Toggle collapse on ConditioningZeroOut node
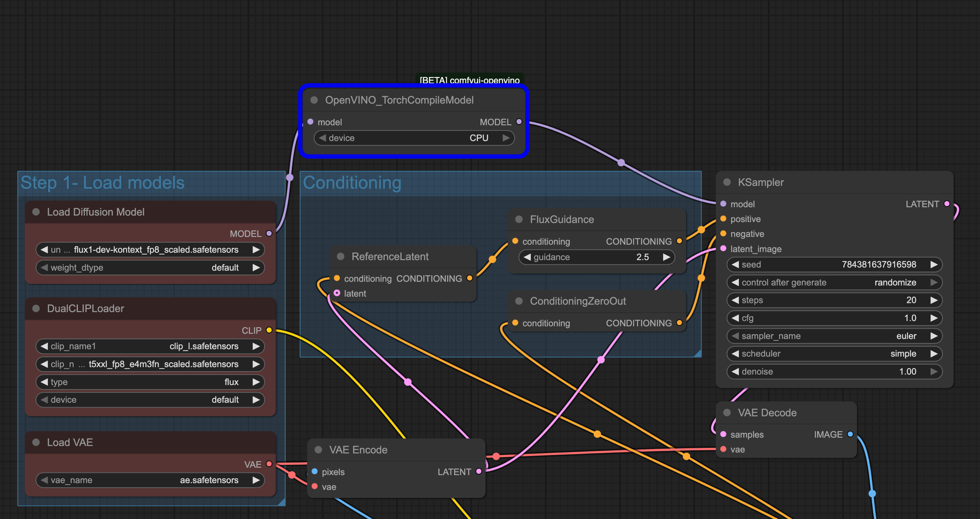The height and width of the screenshot is (519, 980). point(519,301)
